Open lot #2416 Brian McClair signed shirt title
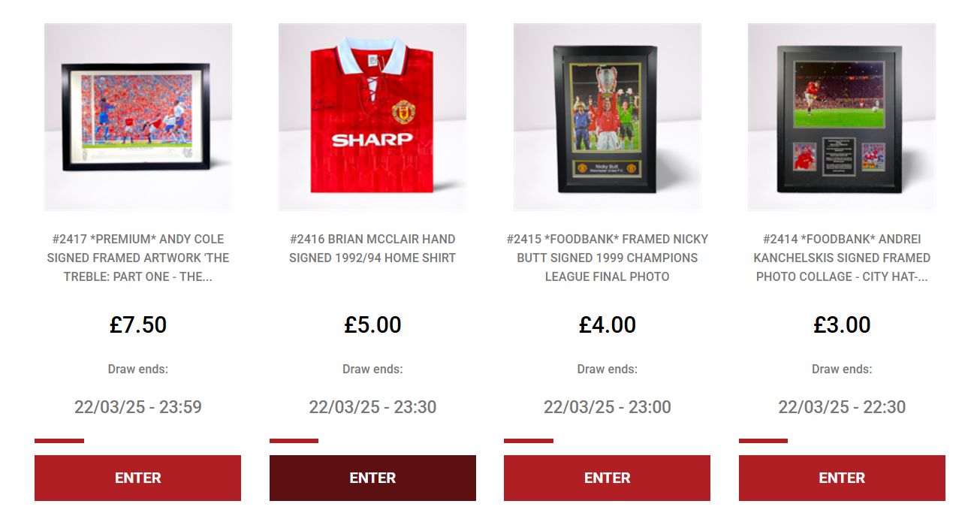This screenshot has height=519, width=980. click(x=372, y=249)
